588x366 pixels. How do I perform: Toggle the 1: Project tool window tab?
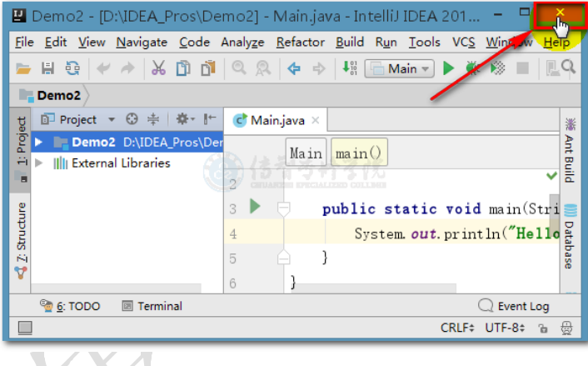point(21,149)
